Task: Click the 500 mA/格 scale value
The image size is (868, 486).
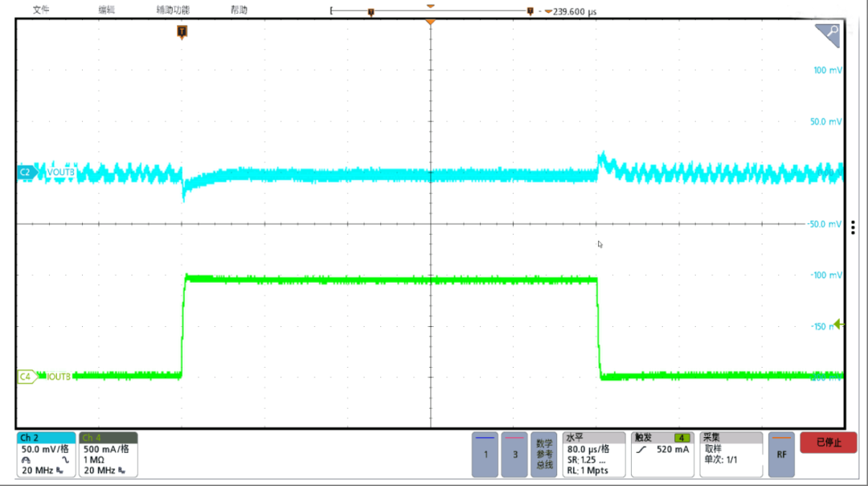Action: 106,449
